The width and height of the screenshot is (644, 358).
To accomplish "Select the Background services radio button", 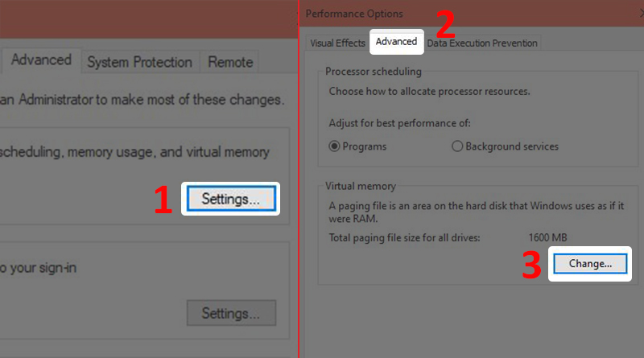I will pos(458,146).
